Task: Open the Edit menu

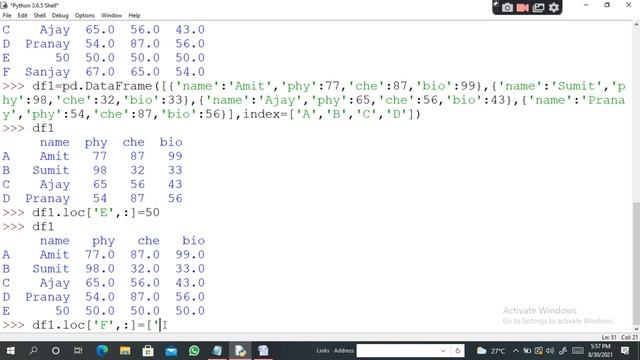Action: (22, 15)
